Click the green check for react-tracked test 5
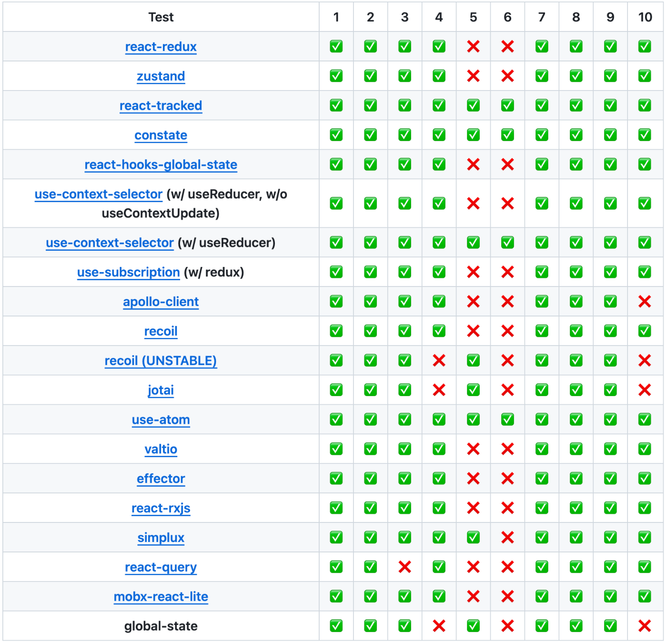This screenshot has width=667, height=644. [473, 105]
